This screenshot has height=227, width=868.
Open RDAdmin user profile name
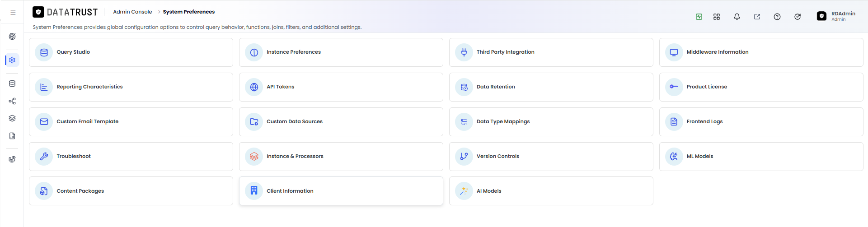[x=843, y=14]
